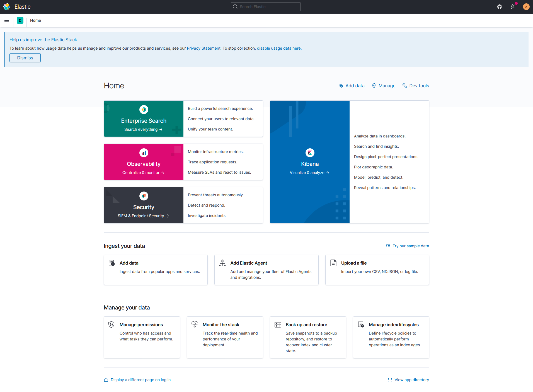This screenshot has height=392, width=533.
Task: Click the View app directory grid icon
Action: (389, 380)
